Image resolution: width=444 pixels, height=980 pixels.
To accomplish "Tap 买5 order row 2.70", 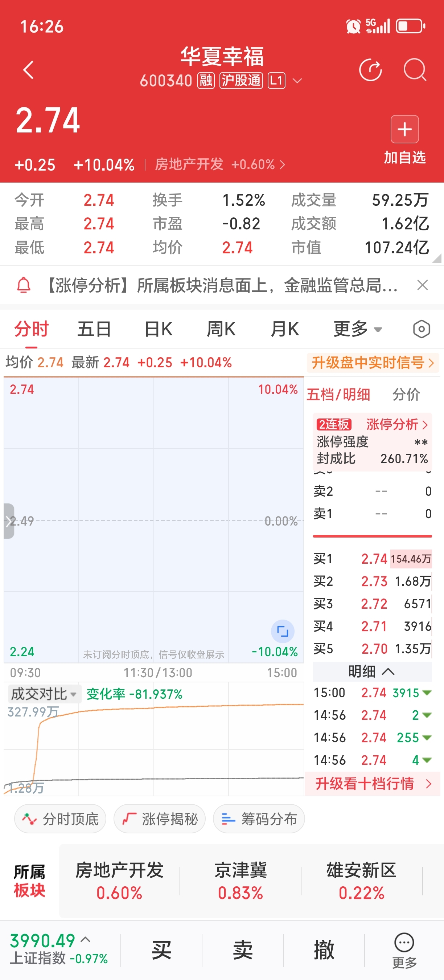I will [372, 649].
